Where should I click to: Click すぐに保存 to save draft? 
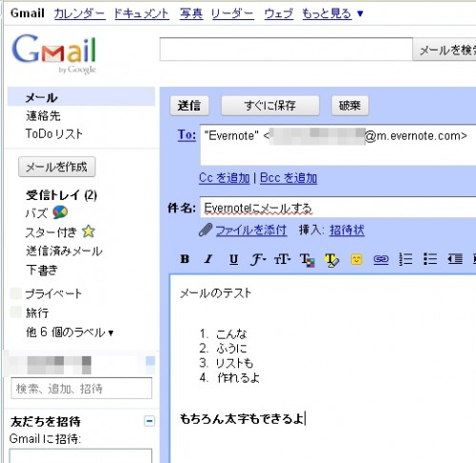click(270, 106)
